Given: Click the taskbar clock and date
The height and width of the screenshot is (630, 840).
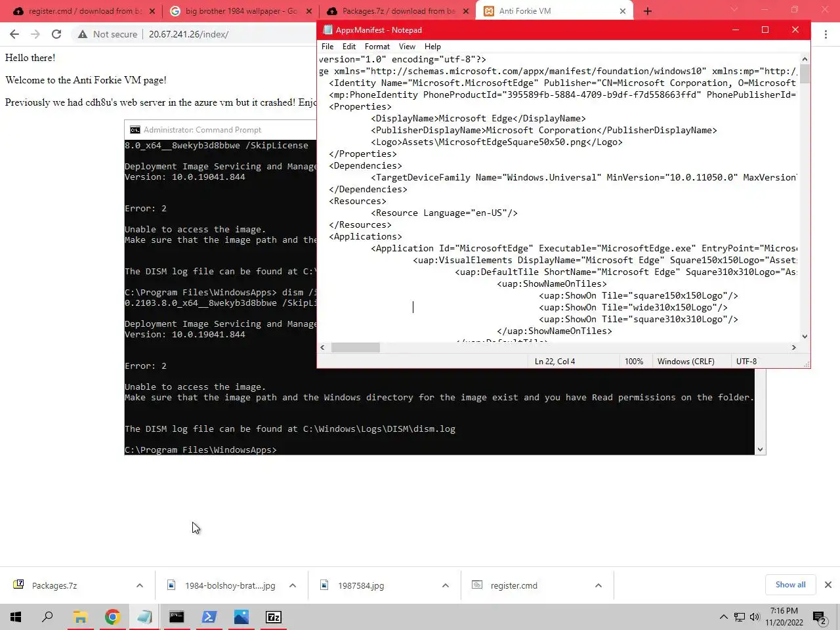Looking at the screenshot, I should click(784, 617).
